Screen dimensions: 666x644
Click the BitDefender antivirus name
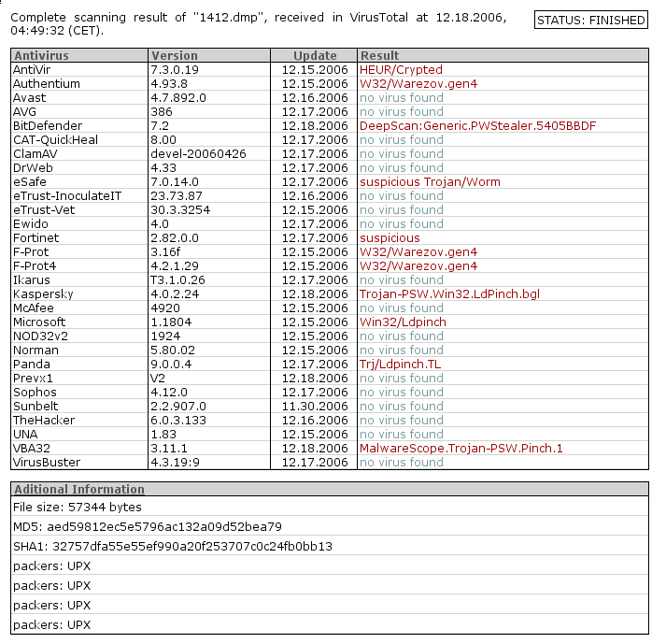tap(48, 126)
